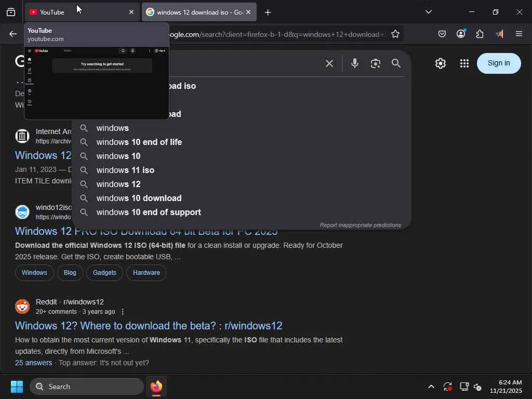This screenshot has width=532, height=399.
Task: Close the YouTube tab
Action: tap(131, 12)
